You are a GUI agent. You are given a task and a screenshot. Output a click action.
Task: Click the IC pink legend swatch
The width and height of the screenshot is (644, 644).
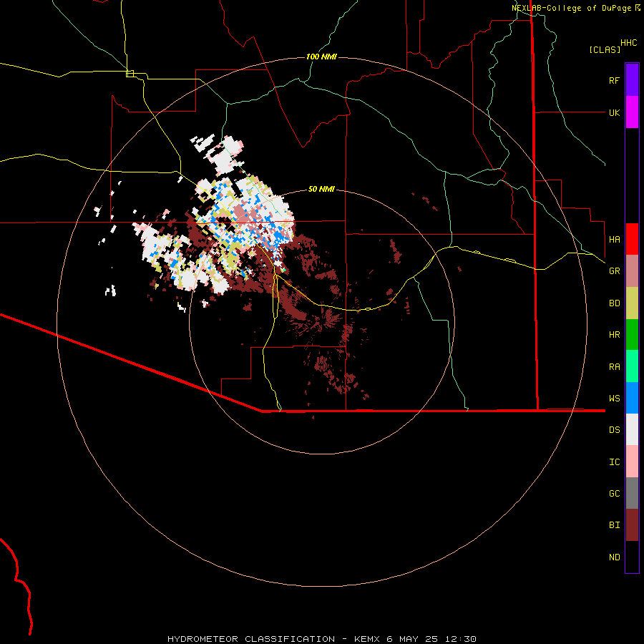pyautogui.click(x=632, y=462)
